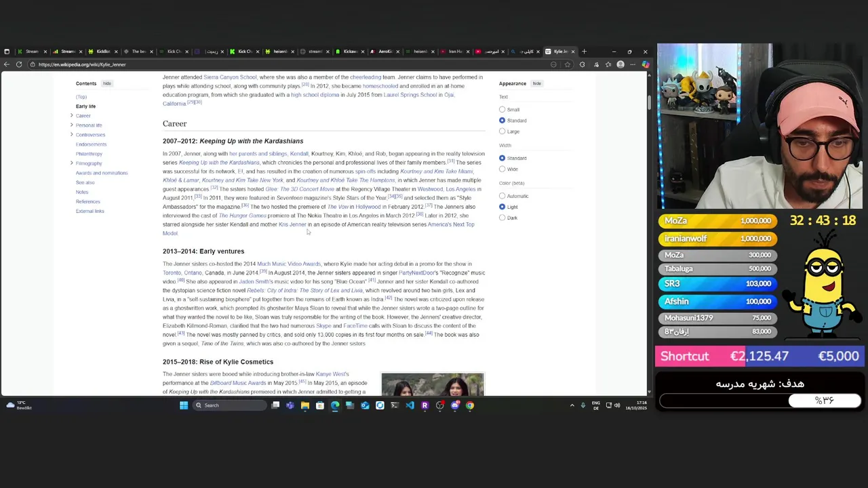Open The Hunger Games link
This screenshot has width=868, height=488.
[x=242, y=216]
